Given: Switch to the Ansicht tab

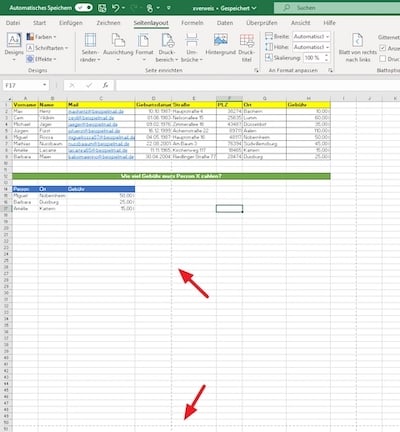Looking at the screenshot, I should click(300, 23).
